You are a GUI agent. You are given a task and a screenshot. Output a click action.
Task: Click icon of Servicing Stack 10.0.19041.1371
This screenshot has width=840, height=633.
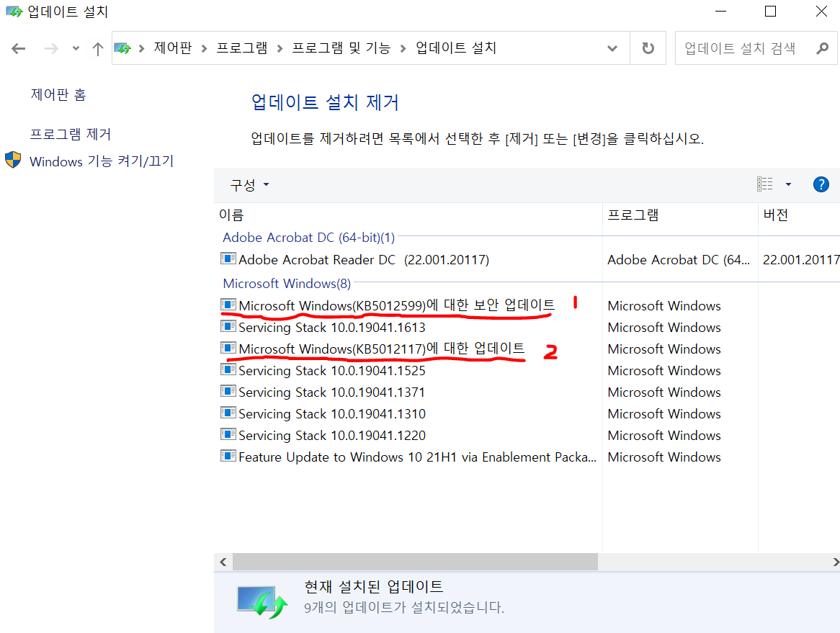[228, 391]
